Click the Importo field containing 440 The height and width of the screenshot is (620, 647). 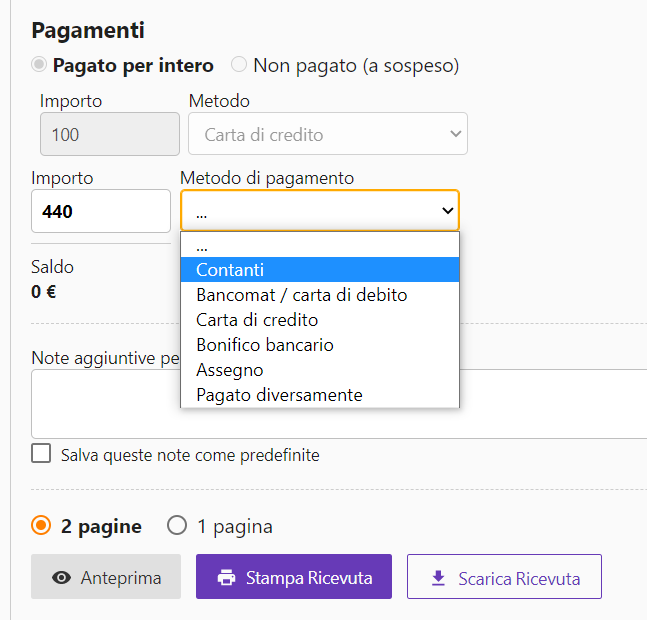(100, 211)
